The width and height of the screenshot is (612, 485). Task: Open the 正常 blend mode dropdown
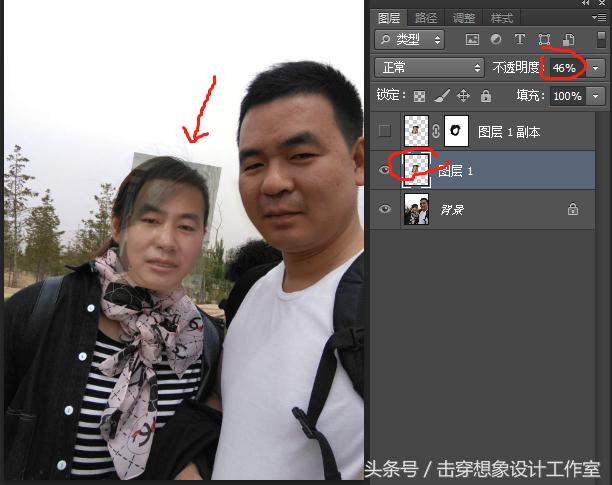coord(429,68)
